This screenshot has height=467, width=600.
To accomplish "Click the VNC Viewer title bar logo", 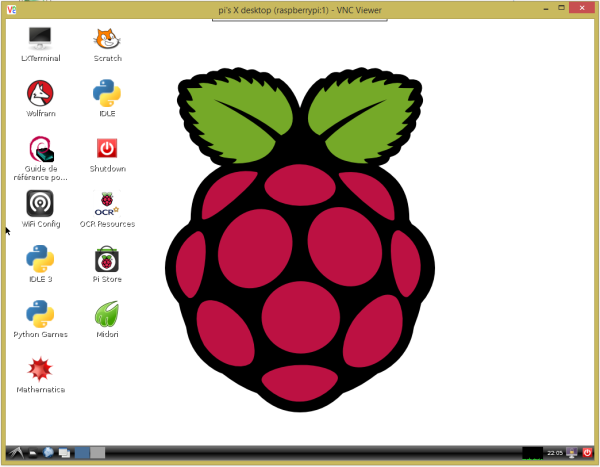I will pos(11,10).
